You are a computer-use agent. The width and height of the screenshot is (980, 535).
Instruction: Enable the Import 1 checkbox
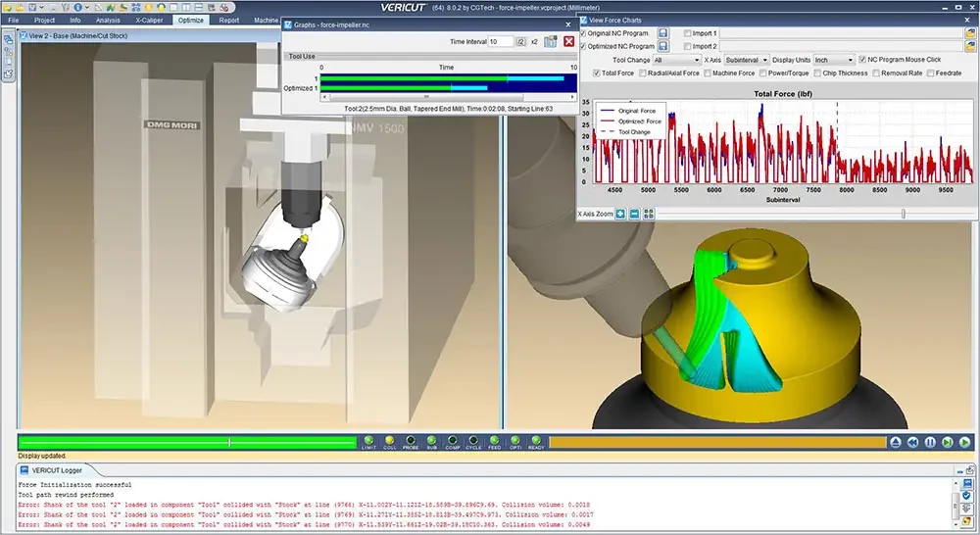(x=688, y=33)
